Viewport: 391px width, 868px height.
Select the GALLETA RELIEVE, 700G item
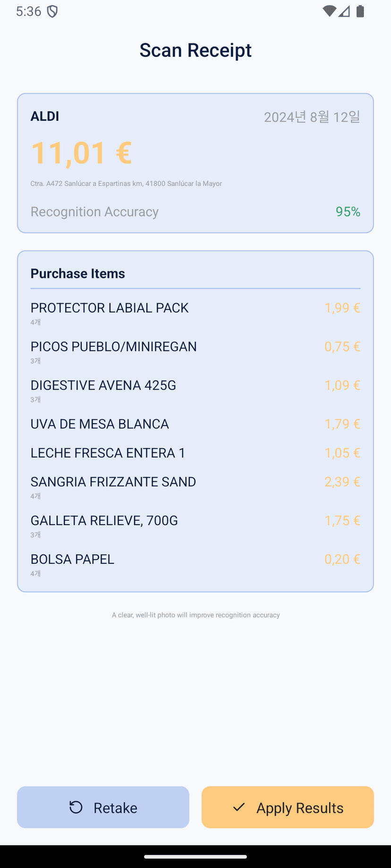195,526
